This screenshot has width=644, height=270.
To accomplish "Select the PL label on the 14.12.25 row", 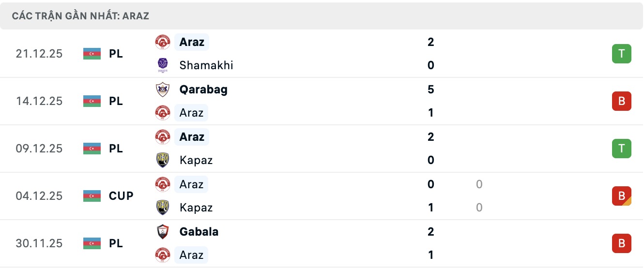I will click(x=116, y=101).
